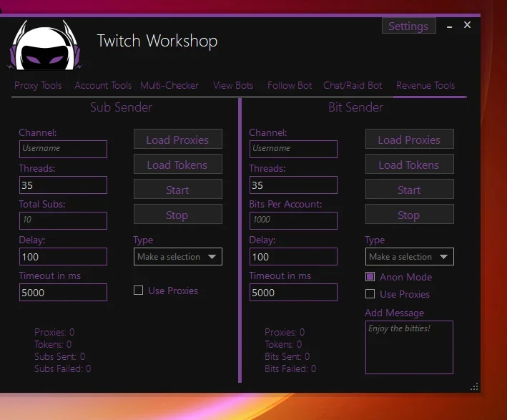
Task: Click the Twitch Workshop title text
Action: [x=157, y=41]
